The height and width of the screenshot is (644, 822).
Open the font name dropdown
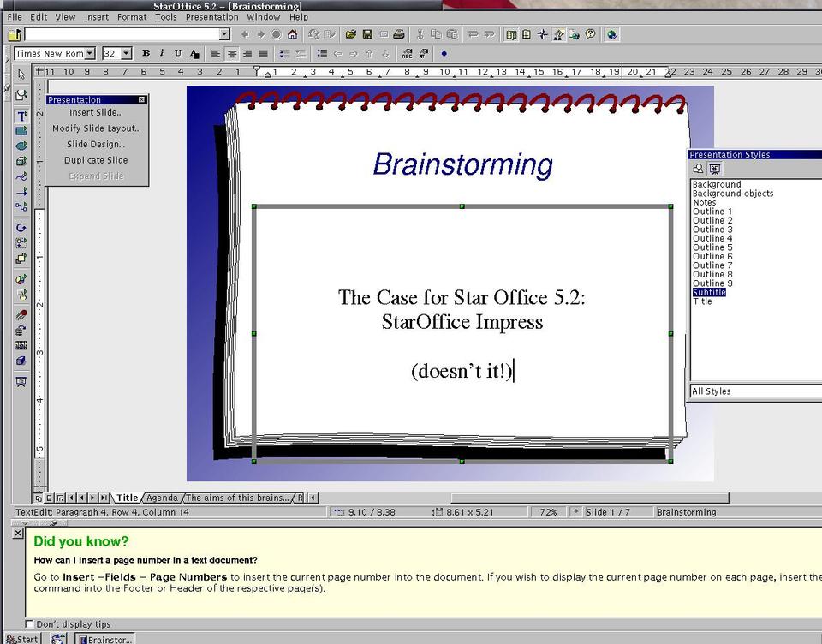92,53
